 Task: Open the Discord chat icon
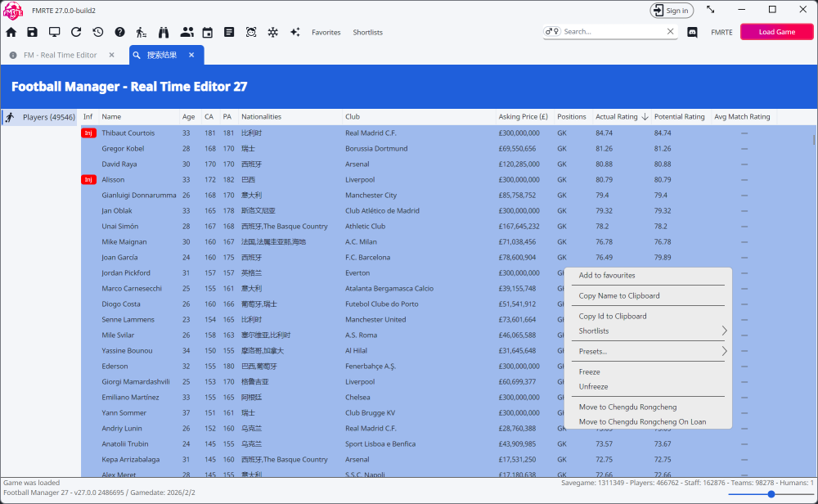point(692,33)
